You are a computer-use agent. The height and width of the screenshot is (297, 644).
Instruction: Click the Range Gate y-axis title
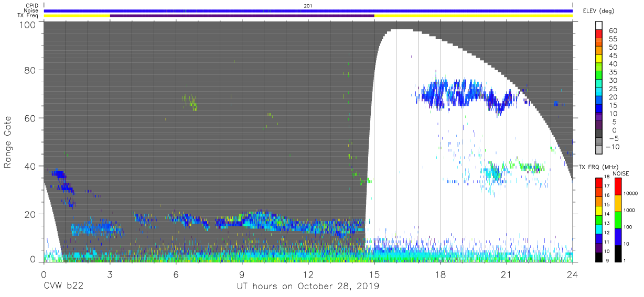(8, 141)
